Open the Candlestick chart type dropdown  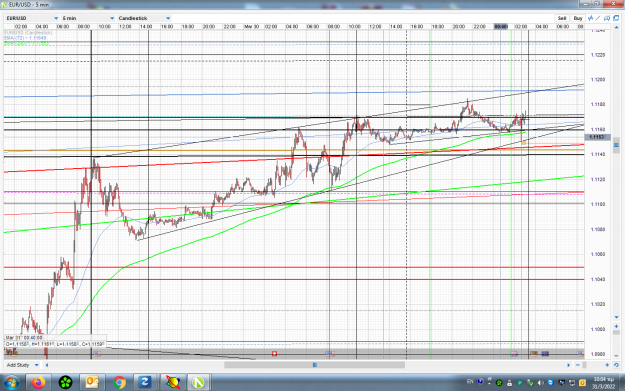coord(144,18)
